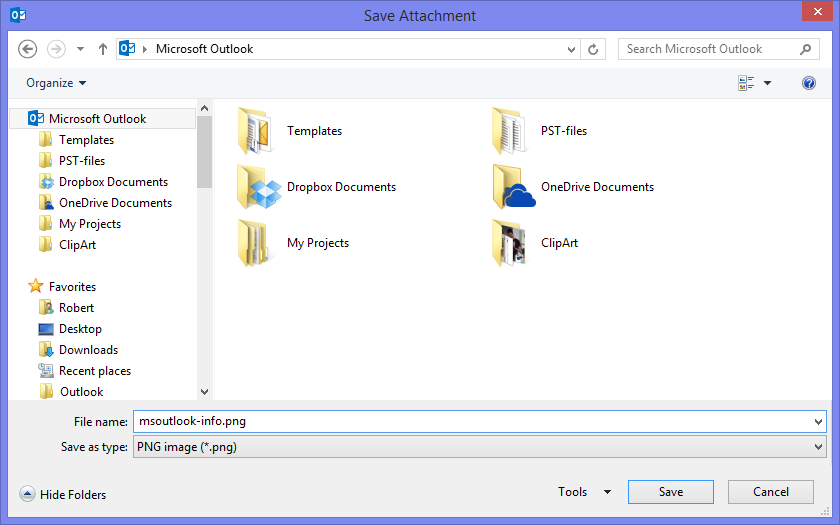Collapse the folder pane with Hide Folders
Screen dimensions: 840x525
coord(63,494)
